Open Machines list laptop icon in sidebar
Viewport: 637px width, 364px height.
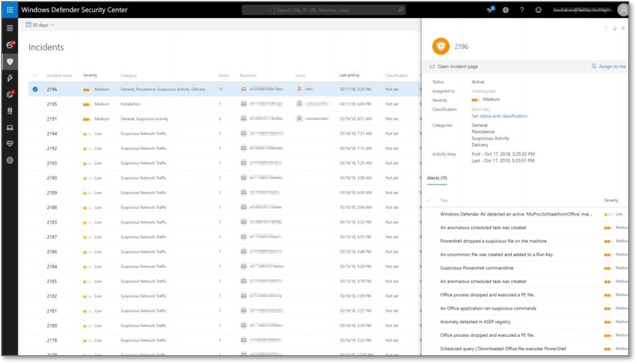click(x=10, y=127)
